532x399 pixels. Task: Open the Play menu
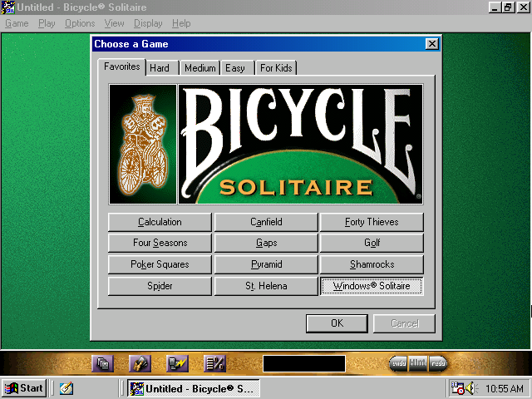(x=47, y=23)
